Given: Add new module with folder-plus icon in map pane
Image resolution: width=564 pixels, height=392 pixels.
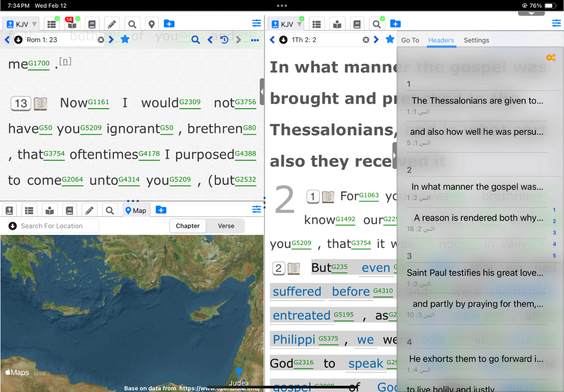Looking at the screenshot, I should 161,210.
